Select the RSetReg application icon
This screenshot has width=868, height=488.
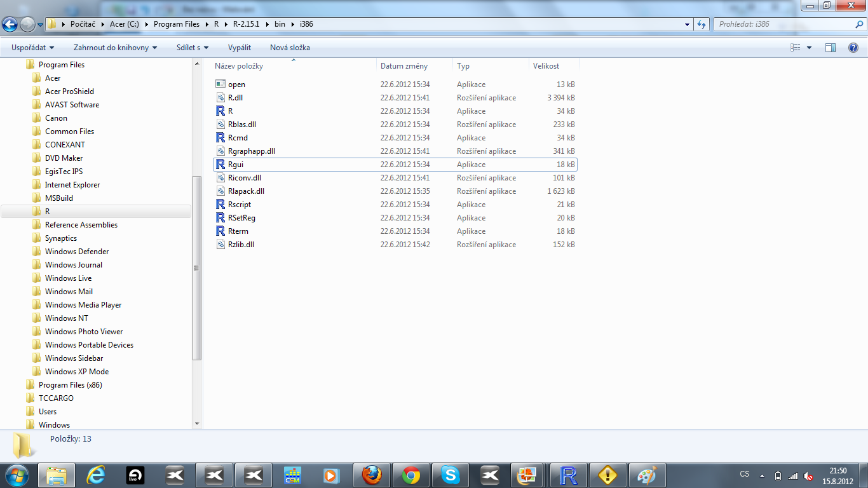(220, 217)
